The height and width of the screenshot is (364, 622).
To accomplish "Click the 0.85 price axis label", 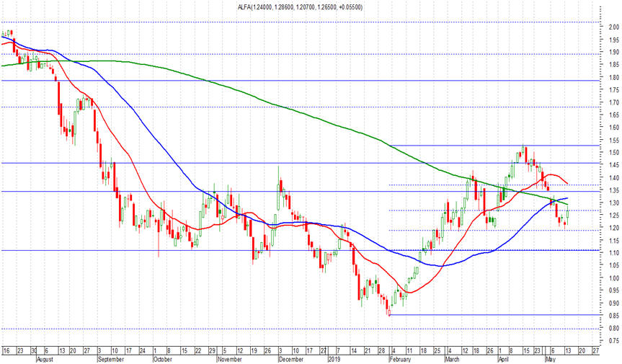I will [x=614, y=316].
